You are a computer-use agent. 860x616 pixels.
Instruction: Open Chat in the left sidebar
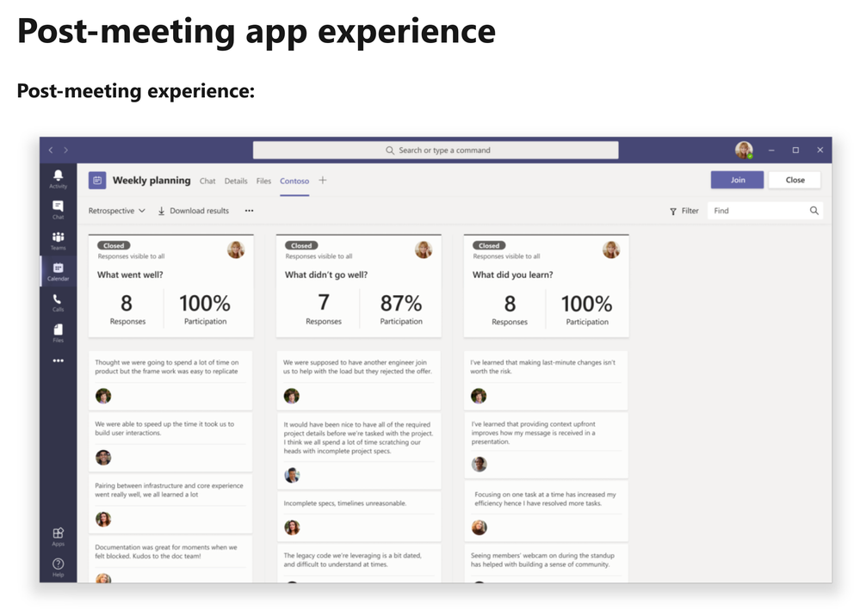[x=59, y=209]
